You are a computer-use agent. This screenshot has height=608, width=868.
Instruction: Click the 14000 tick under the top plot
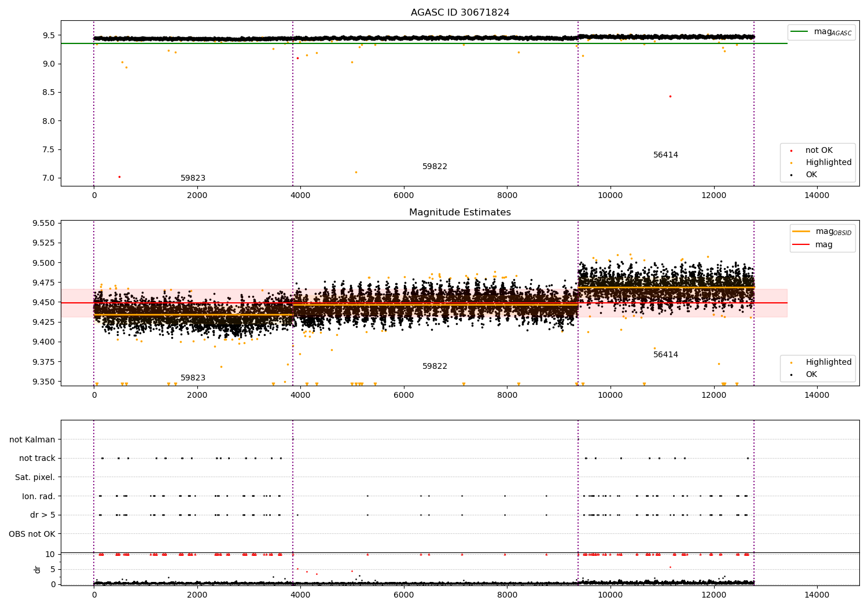coord(817,195)
